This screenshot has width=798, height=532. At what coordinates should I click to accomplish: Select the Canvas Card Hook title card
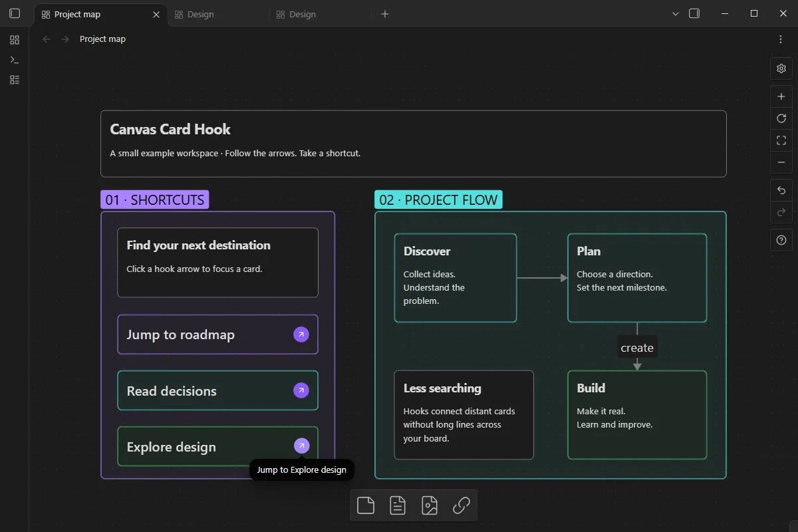tap(413, 144)
